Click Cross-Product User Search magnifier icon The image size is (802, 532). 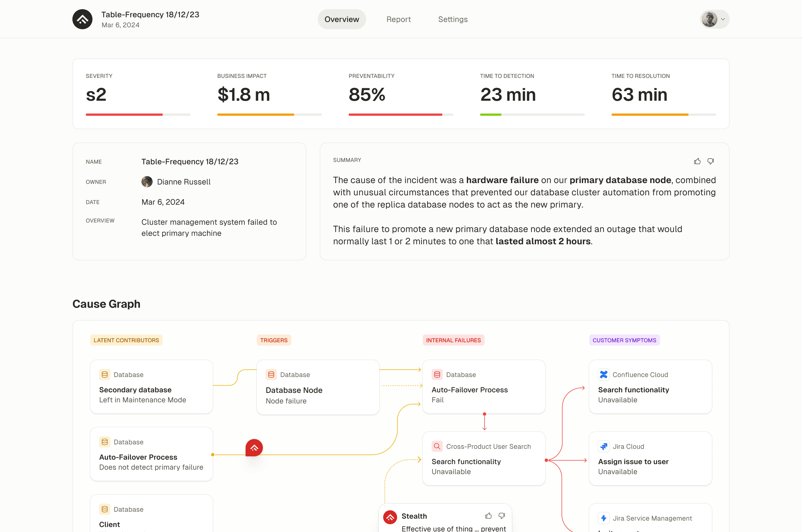click(x=437, y=447)
